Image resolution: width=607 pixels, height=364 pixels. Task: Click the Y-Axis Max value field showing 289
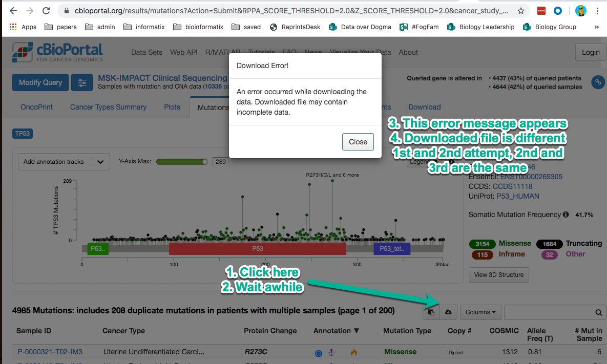point(221,162)
